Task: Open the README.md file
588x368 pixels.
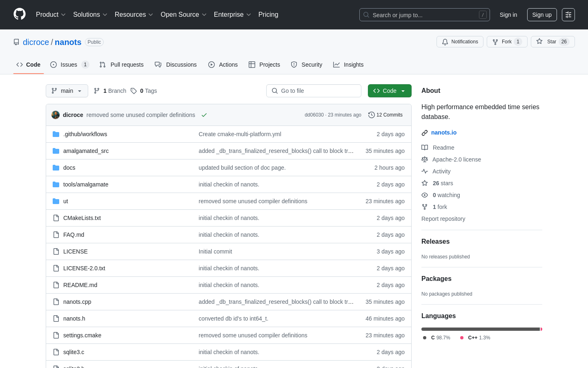Action: [x=80, y=285]
